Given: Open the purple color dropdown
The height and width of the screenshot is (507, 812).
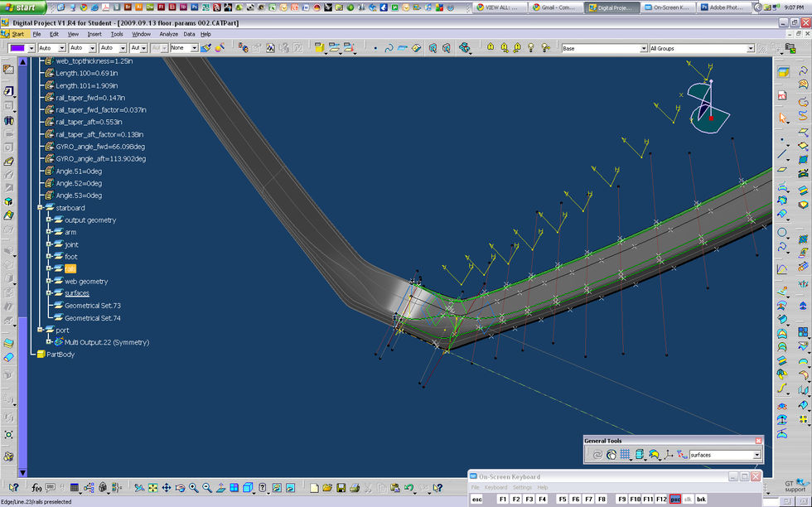Looking at the screenshot, I should click(31, 48).
